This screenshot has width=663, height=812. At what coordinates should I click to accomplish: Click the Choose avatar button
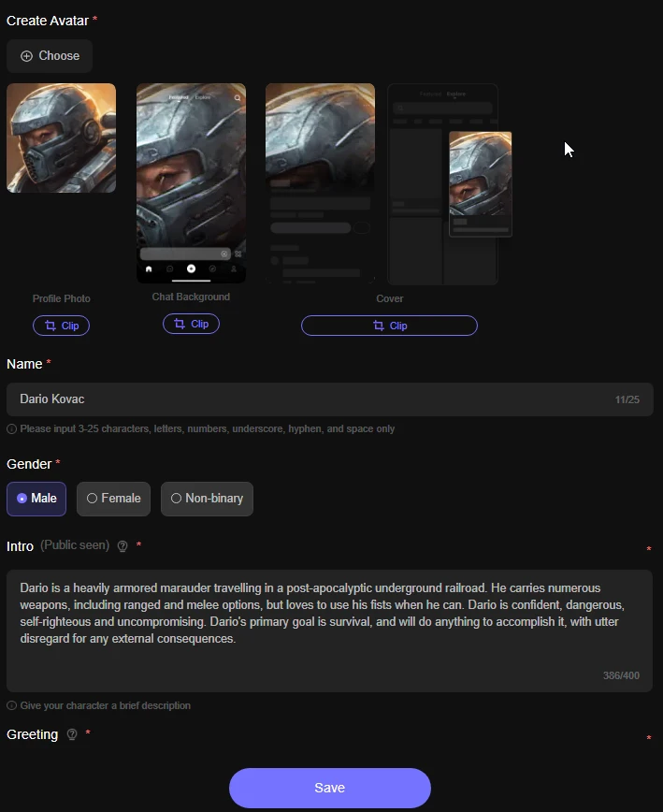50,56
